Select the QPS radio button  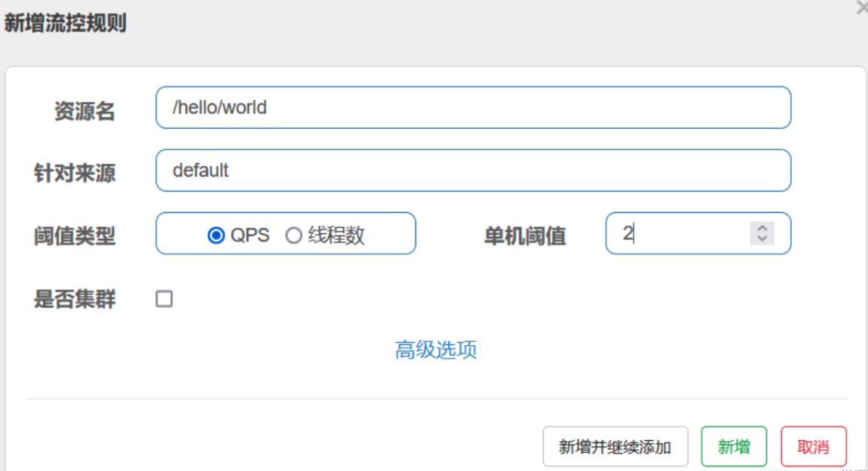(216, 235)
